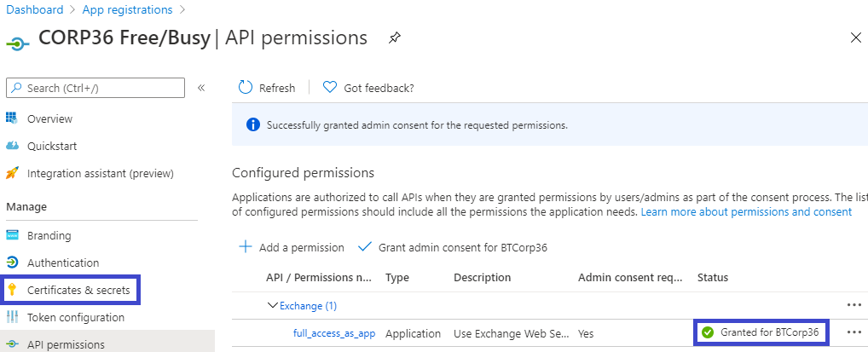Viewport: 868px width, 352px height.
Task: Open the Overview menu item
Action: (49, 118)
